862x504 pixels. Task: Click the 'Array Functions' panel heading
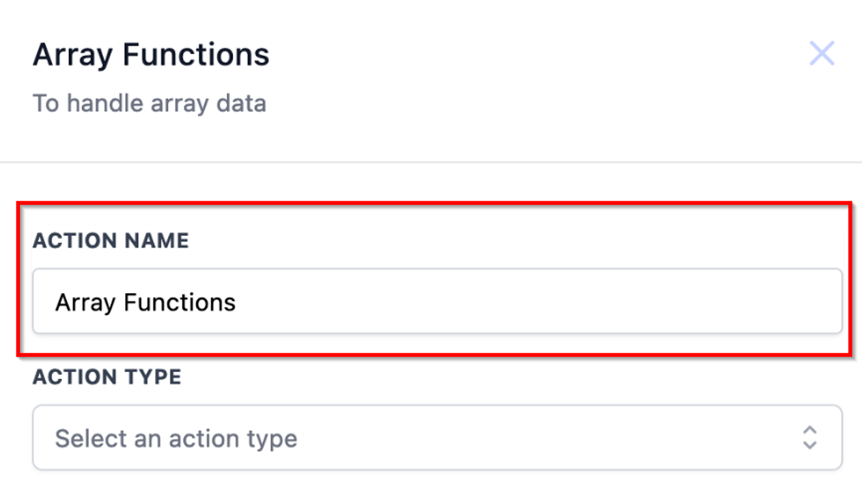click(151, 55)
